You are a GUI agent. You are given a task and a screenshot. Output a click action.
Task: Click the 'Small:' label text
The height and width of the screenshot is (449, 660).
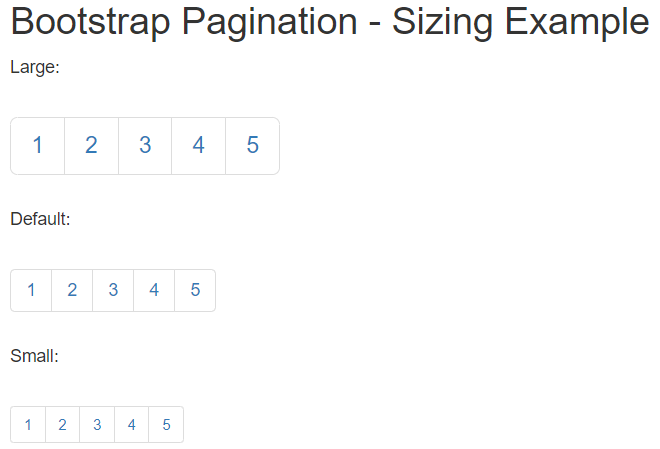[35, 355]
